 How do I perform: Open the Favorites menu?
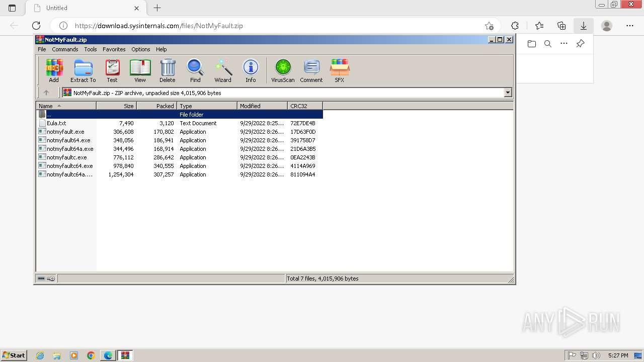(114, 49)
